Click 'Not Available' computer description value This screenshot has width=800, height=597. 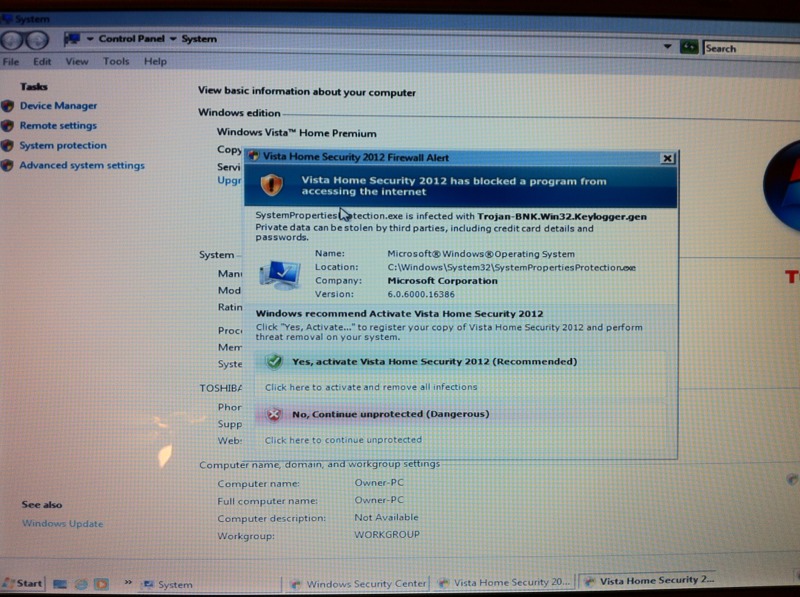[386, 517]
